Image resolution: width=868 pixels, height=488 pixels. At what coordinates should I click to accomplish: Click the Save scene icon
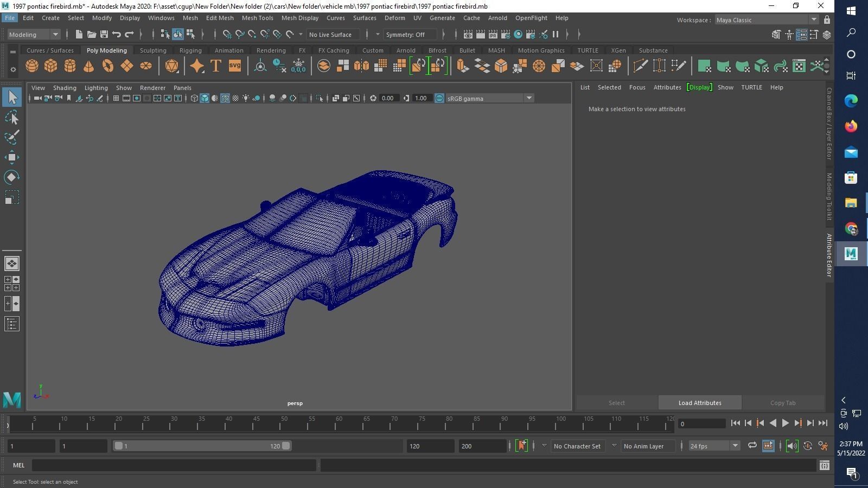tap(104, 35)
